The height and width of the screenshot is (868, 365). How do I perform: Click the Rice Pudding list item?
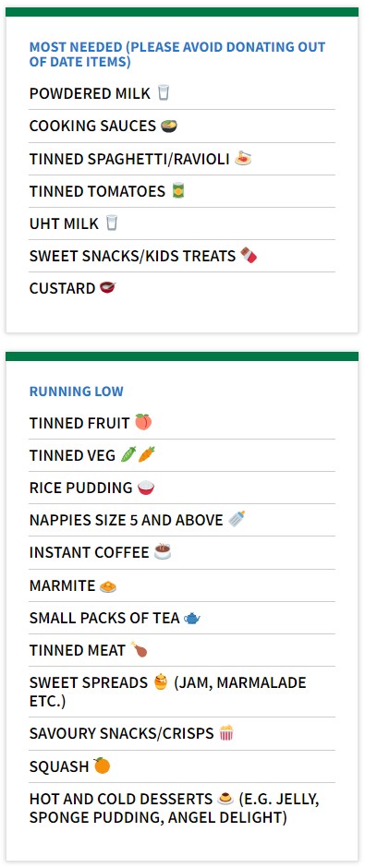click(182, 488)
